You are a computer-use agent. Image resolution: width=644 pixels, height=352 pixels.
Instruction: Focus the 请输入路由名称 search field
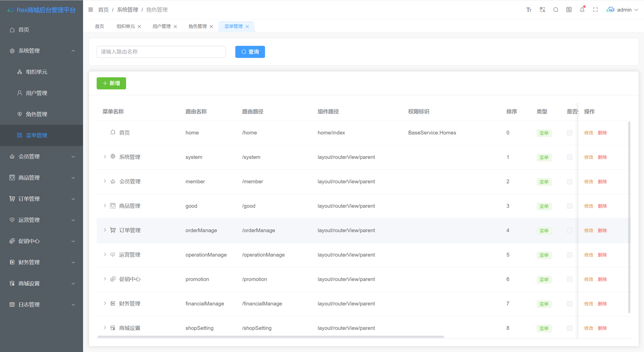(161, 52)
